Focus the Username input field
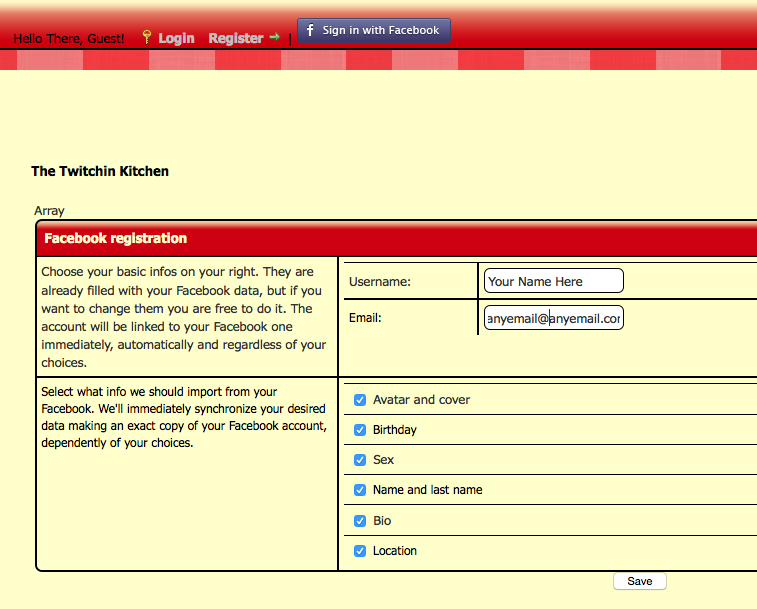Viewport: 757px width, 609px height. click(553, 281)
